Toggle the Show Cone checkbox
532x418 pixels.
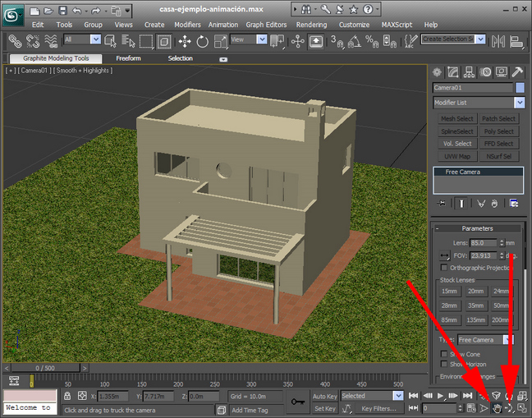click(444, 354)
